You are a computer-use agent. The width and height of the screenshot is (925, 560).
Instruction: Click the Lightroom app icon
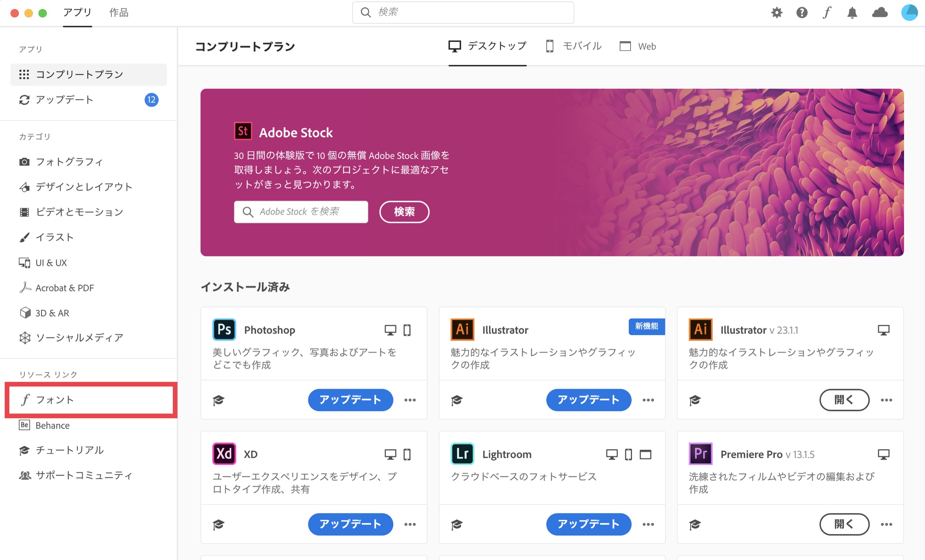pyautogui.click(x=462, y=454)
